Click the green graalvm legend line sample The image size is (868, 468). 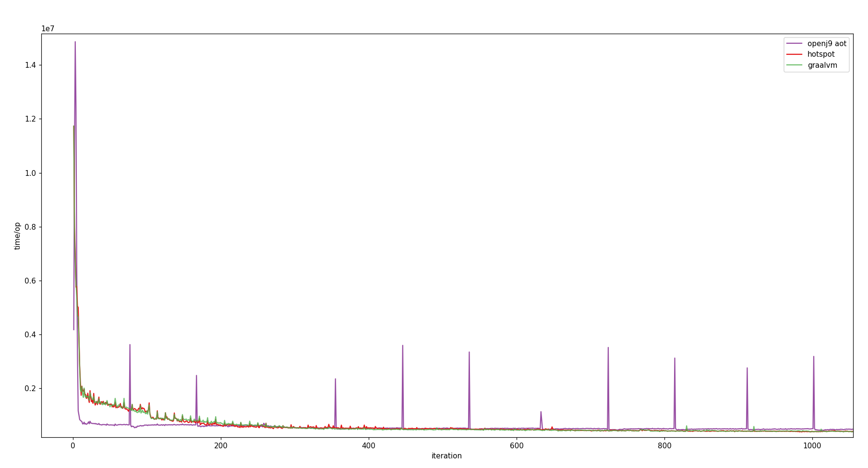(794, 65)
